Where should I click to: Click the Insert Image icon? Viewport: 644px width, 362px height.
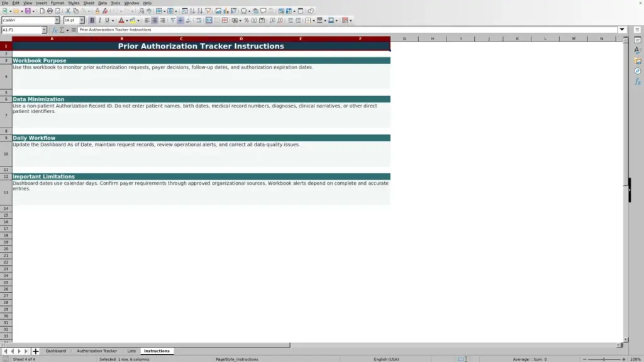click(218, 11)
